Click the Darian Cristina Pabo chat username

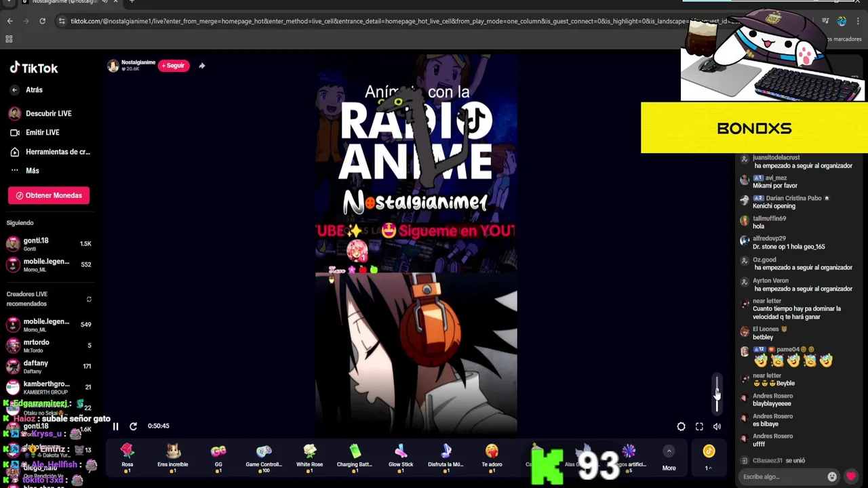(x=793, y=198)
